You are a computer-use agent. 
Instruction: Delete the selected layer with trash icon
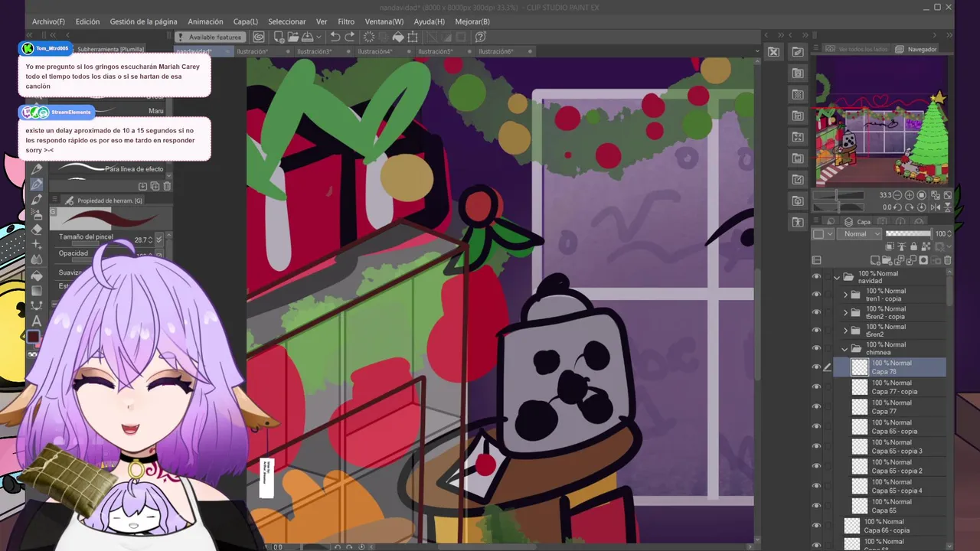[948, 260]
